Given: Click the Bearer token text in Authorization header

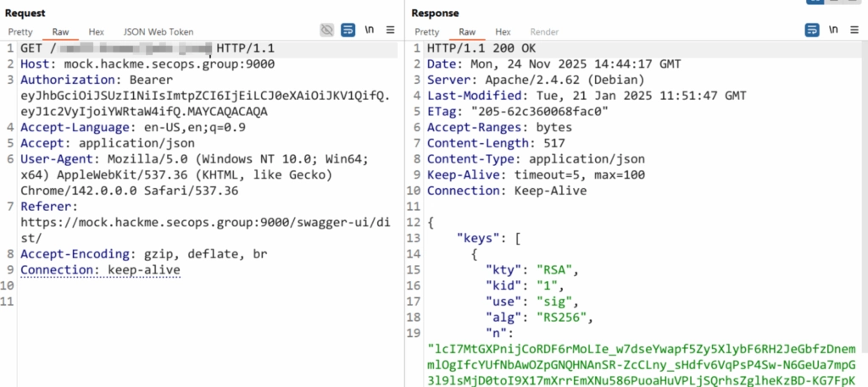Looking at the screenshot, I should 205,96.
